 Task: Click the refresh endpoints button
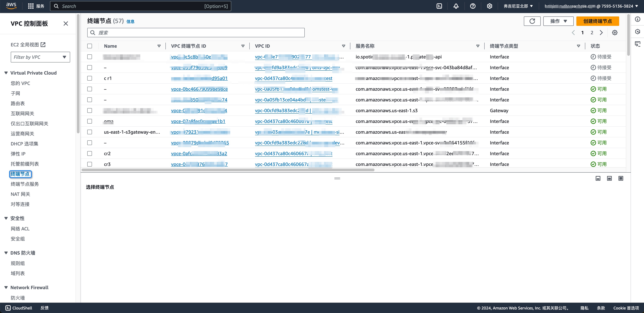tap(532, 21)
